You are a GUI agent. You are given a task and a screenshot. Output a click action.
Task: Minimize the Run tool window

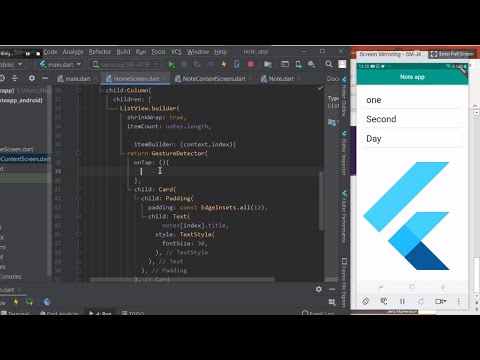(x=332, y=289)
